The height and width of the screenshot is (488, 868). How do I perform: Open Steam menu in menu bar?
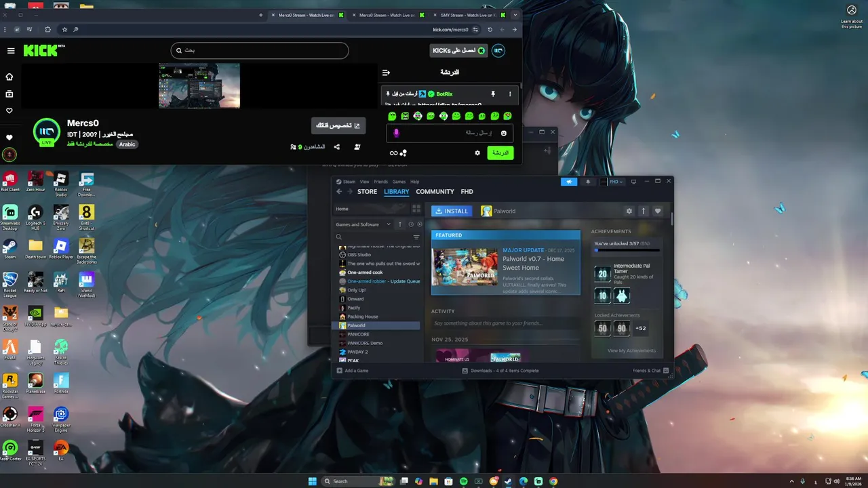coord(349,182)
